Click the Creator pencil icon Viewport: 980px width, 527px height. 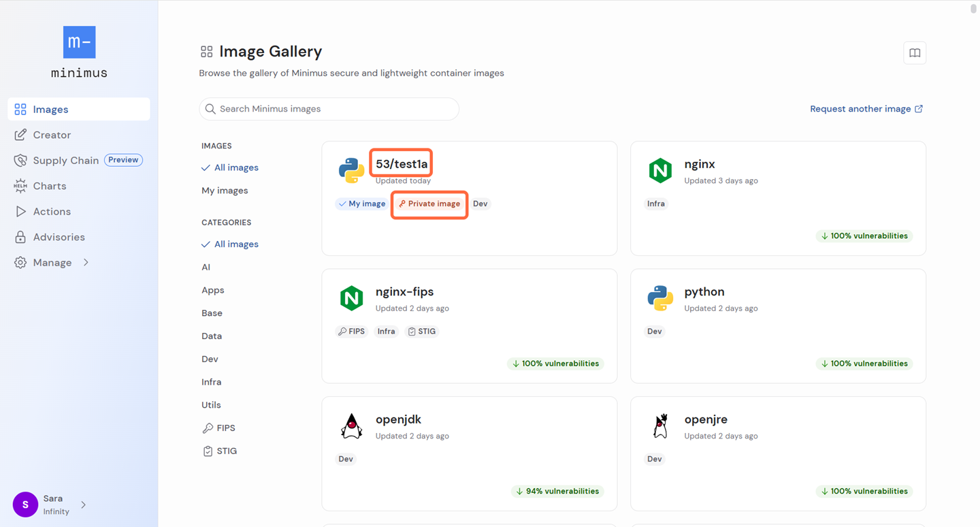[20, 135]
